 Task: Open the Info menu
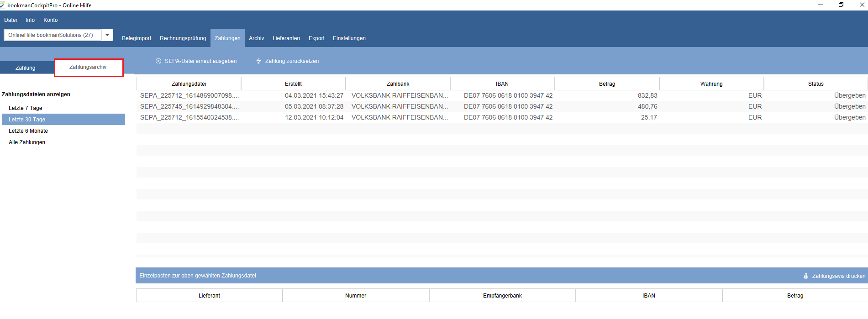[30, 20]
